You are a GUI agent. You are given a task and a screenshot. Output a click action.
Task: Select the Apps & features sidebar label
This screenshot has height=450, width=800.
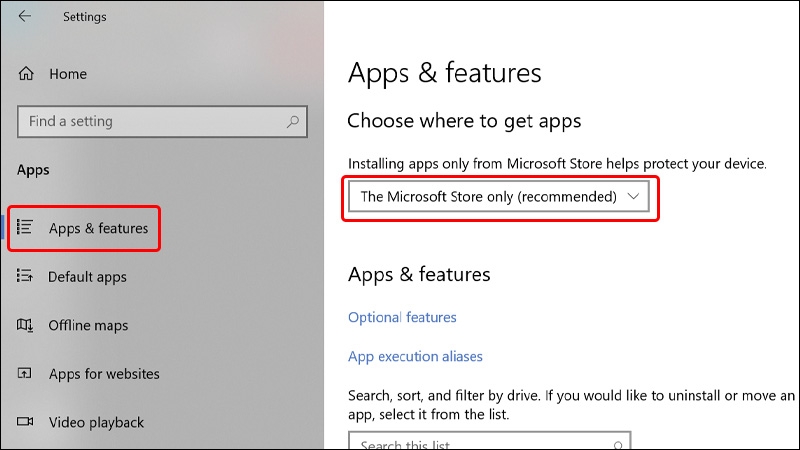tap(98, 228)
